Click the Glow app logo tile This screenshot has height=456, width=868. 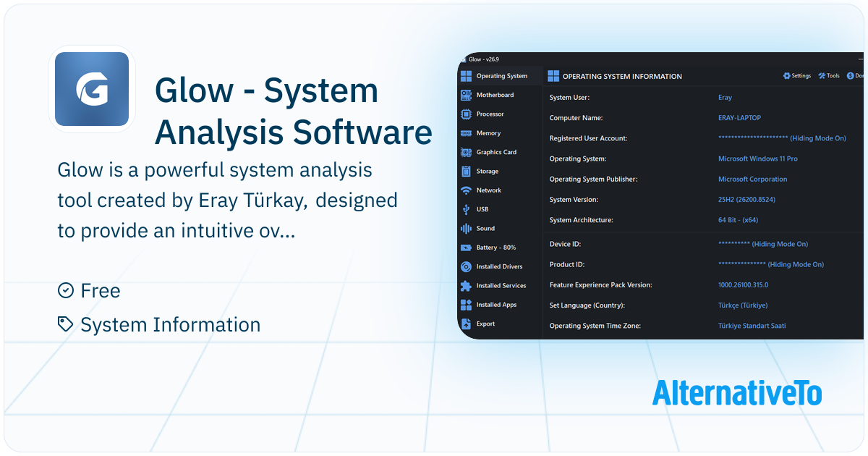point(92,89)
